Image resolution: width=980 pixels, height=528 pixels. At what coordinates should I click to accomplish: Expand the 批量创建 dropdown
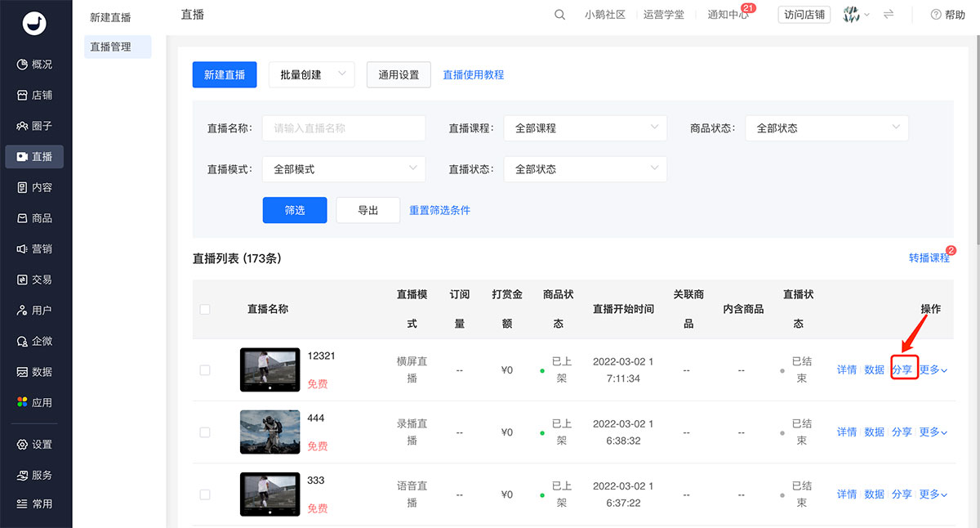pos(312,75)
